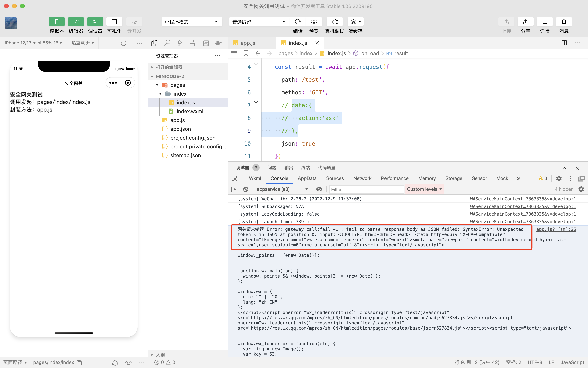
Task: Click the search icon in sidebar
Action: [x=167, y=43]
